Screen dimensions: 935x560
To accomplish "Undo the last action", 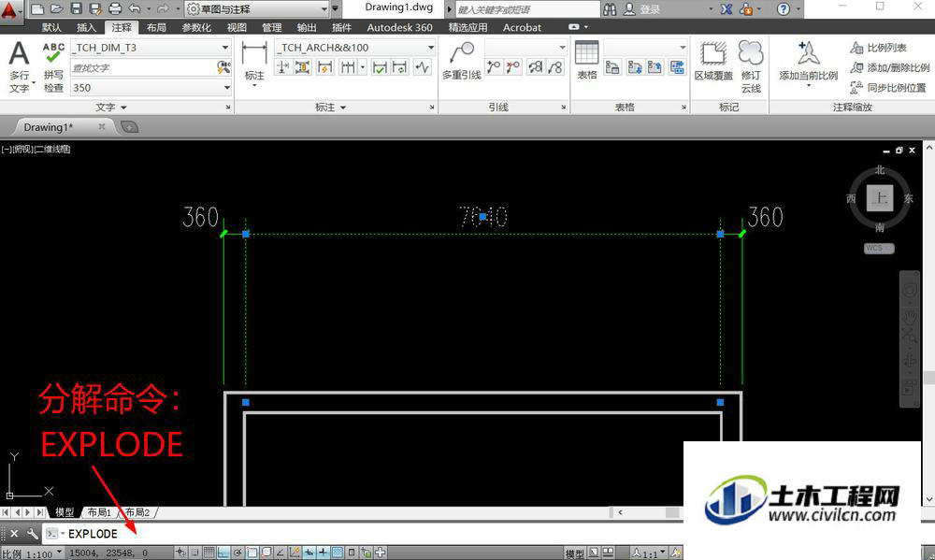I will tap(135, 9).
